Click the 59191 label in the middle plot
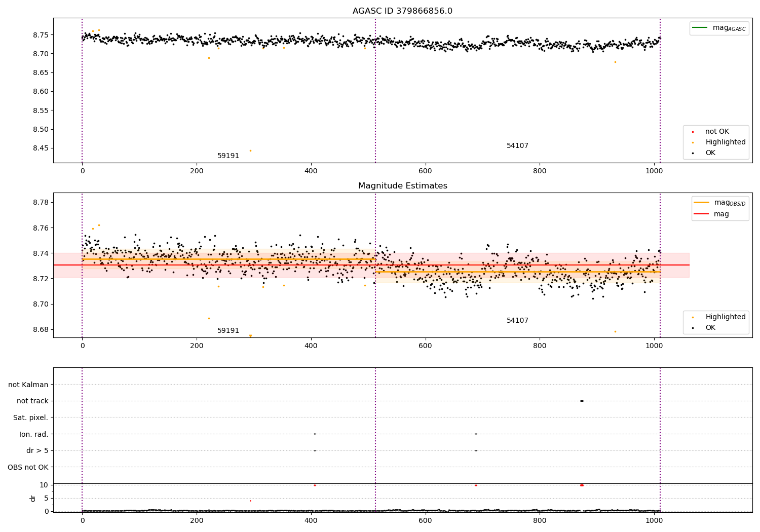Screen dimensions: 760x532 point(228,331)
